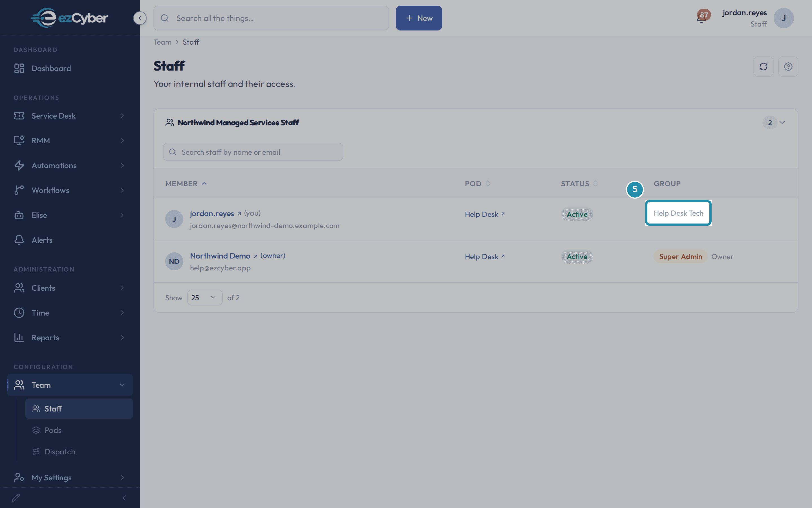Open Alerts from sidebar

tap(70, 240)
